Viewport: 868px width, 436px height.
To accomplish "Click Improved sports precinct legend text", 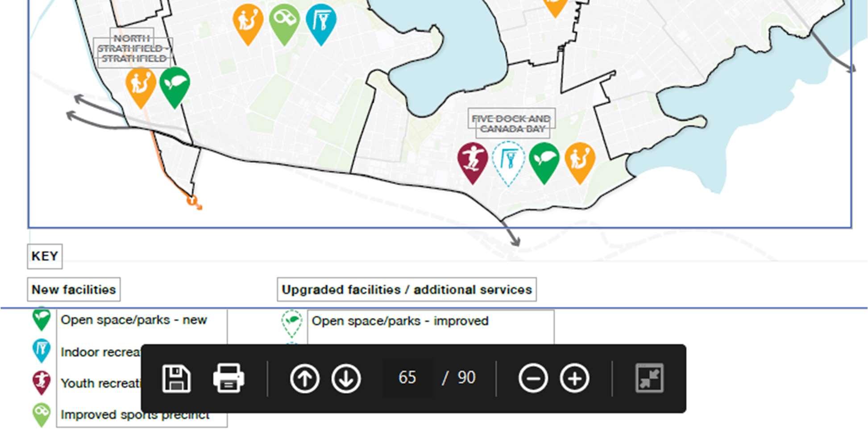I will click(x=135, y=415).
